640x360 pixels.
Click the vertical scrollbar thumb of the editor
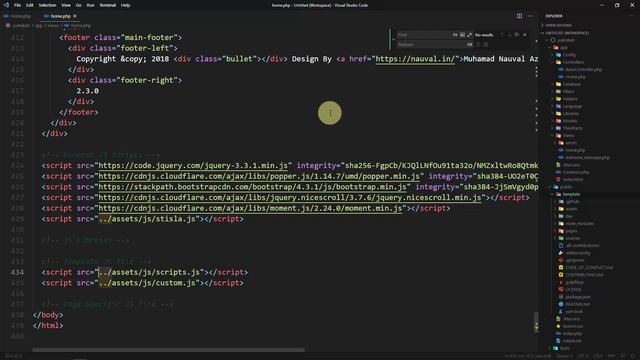point(536,321)
